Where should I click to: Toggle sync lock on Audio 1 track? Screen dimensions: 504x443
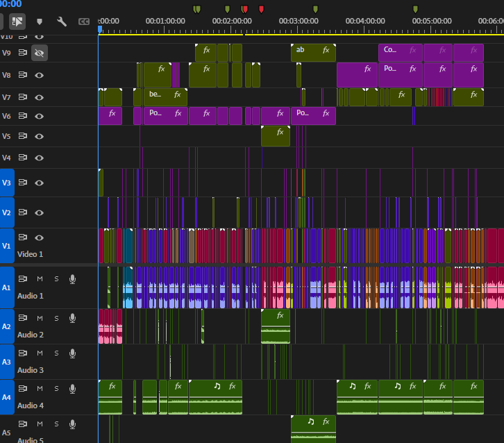click(x=22, y=278)
